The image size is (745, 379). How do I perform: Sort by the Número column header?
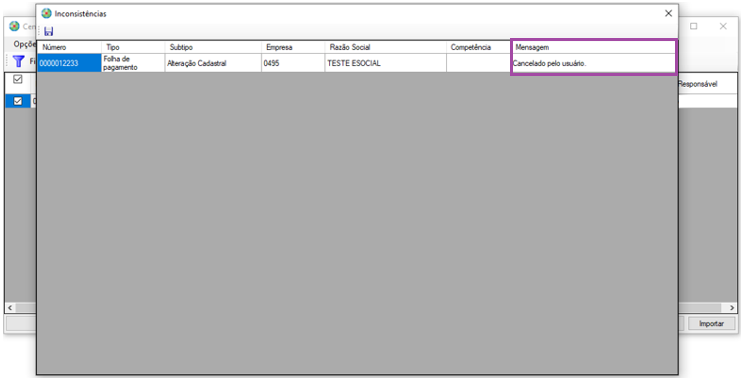[69, 47]
